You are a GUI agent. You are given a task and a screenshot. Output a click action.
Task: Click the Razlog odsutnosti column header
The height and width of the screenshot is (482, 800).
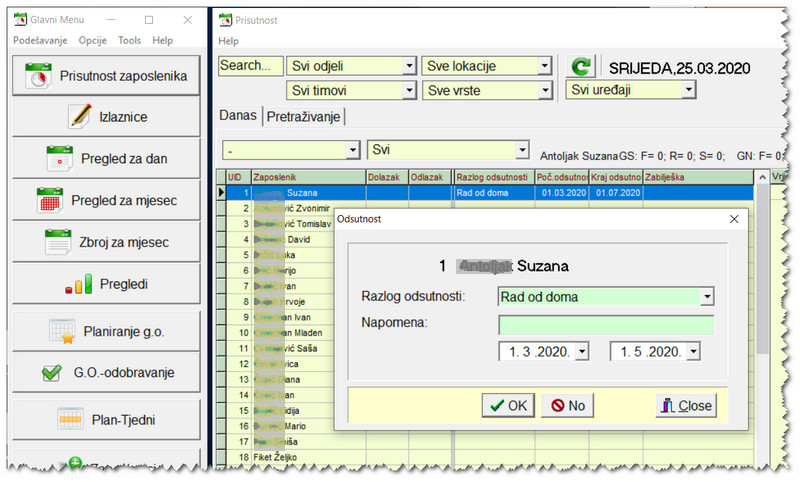[494, 177]
